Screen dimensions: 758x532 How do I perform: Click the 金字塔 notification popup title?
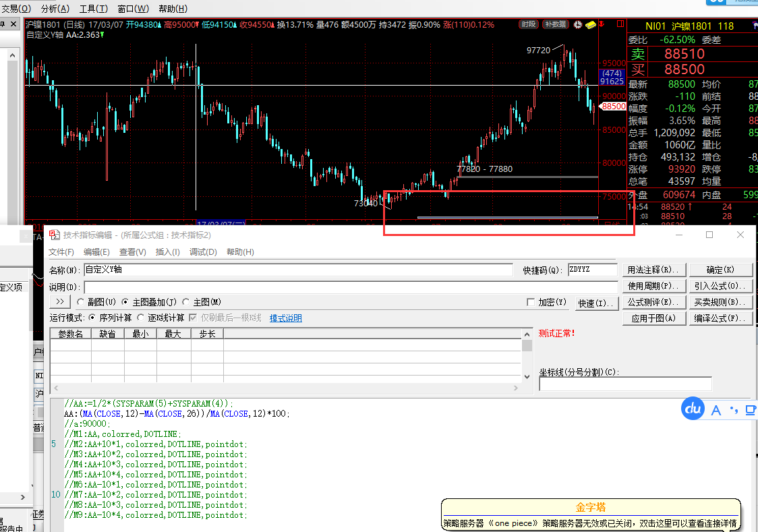591,507
